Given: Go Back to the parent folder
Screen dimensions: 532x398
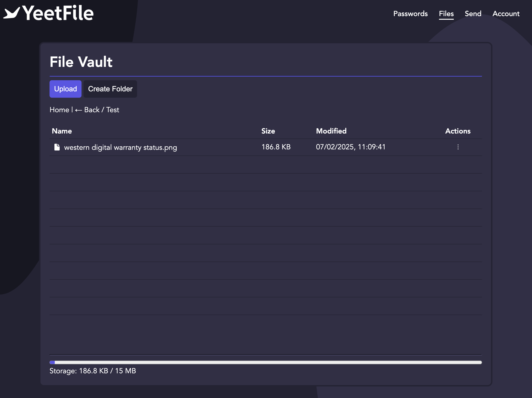Looking at the screenshot, I should point(87,110).
